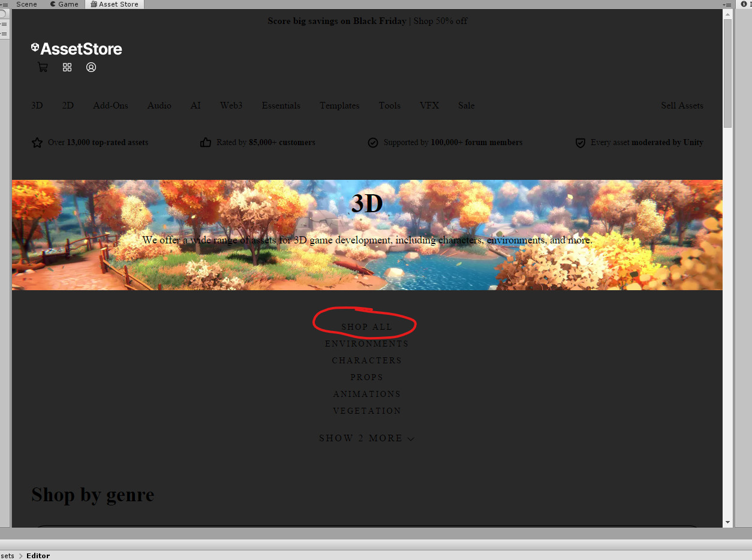This screenshot has height=560, width=752.
Task: Click the checkmark icon beside forum members
Action: pyautogui.click(x=373, y=143)
